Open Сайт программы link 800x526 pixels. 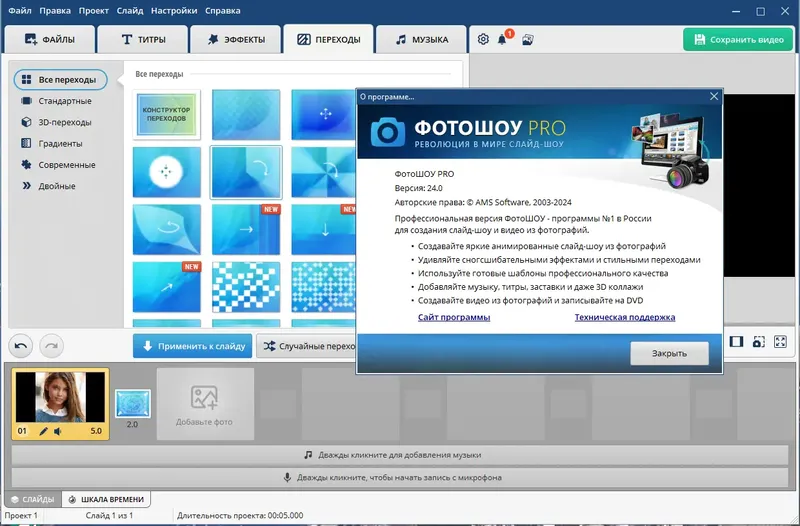(454, 317)
